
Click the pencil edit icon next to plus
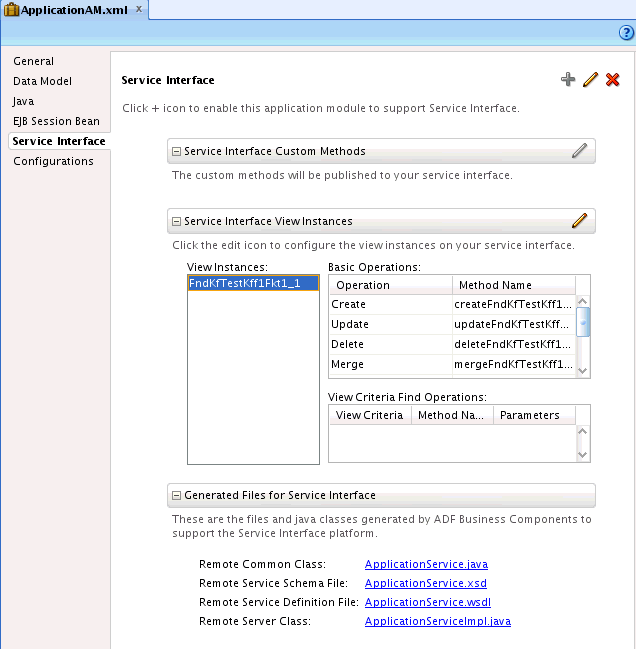pyautogui.click(x=590, y=79)
